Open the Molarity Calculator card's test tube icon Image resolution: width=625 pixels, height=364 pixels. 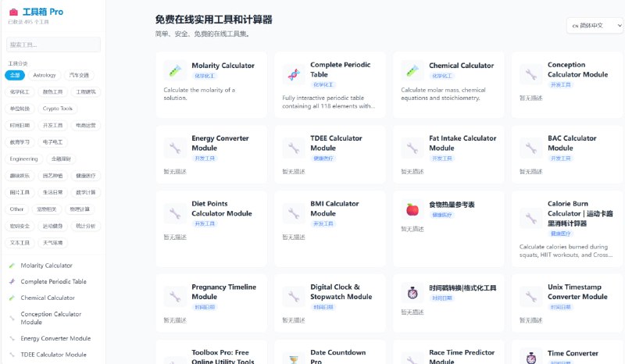pyautogui.click(x=175, y=71)
